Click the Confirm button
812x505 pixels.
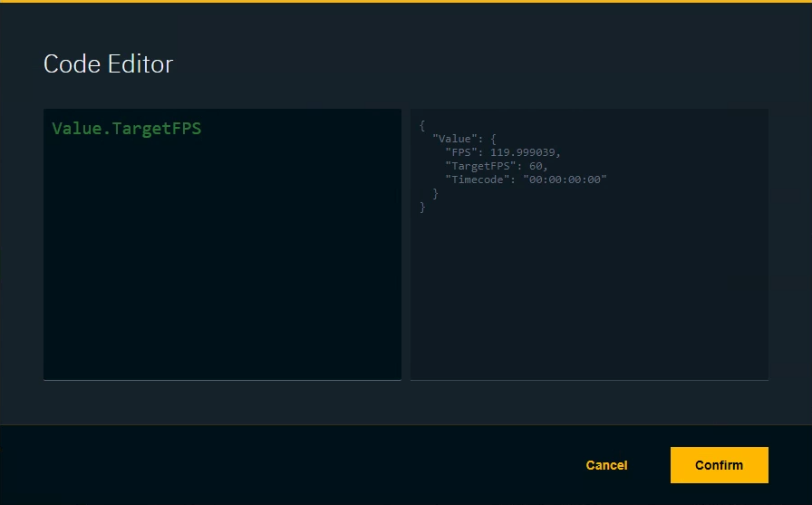point(719,465)
